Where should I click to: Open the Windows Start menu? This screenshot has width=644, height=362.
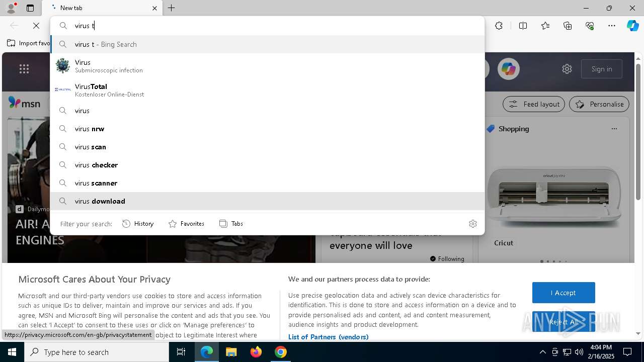(x=12, y=352)
